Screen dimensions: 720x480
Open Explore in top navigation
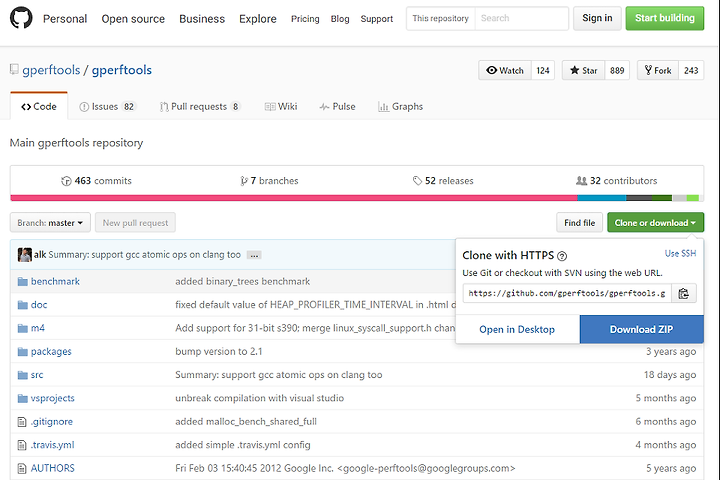[x=258, y=19]
